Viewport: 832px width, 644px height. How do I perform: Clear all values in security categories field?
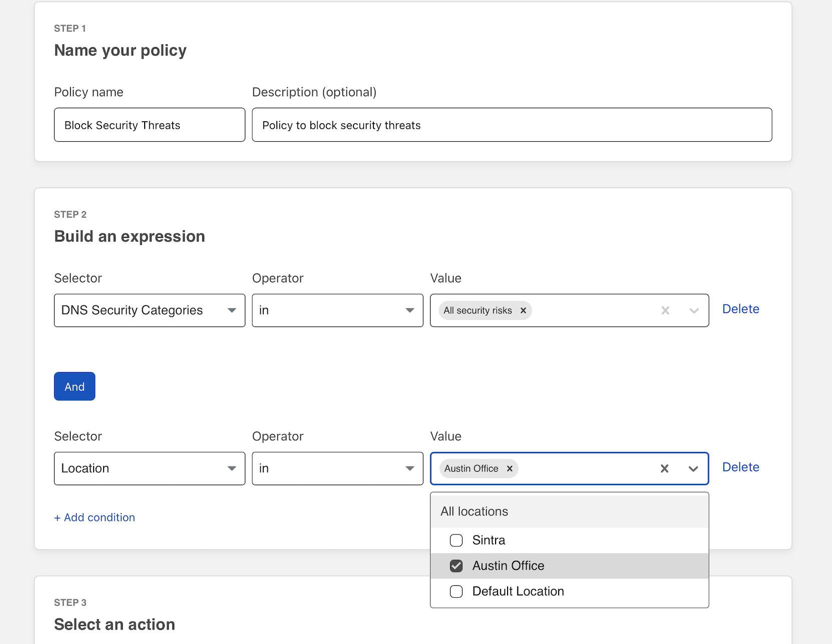pyautogui.click(x=665, y=310)
